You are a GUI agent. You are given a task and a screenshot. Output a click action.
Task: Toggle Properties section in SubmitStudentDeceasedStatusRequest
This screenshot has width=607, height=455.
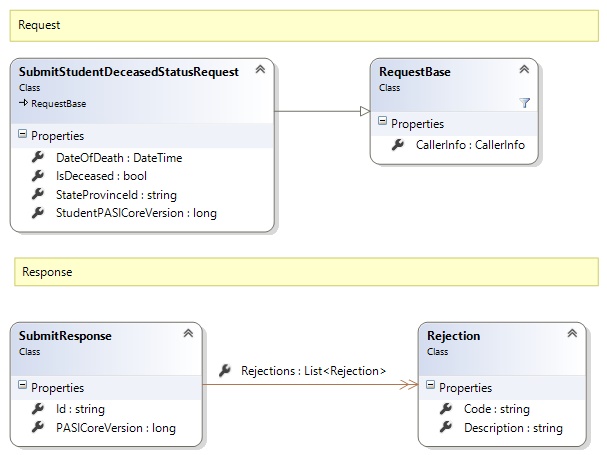pos(23,135)
